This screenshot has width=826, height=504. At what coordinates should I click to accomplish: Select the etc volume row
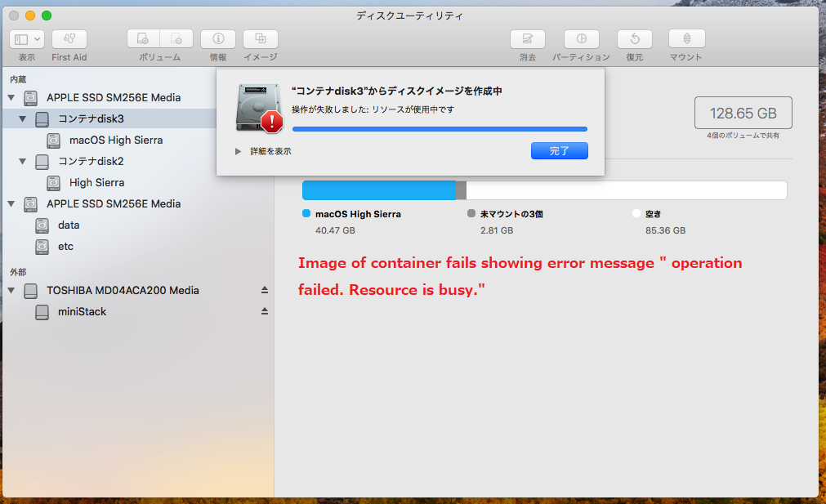tap(139, 246)
